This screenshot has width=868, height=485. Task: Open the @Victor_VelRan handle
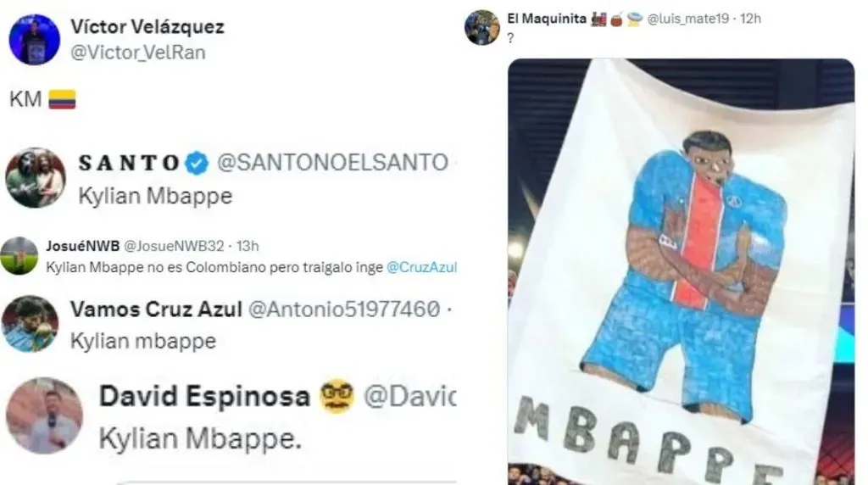pyautogui.click(x=138, y=53)
